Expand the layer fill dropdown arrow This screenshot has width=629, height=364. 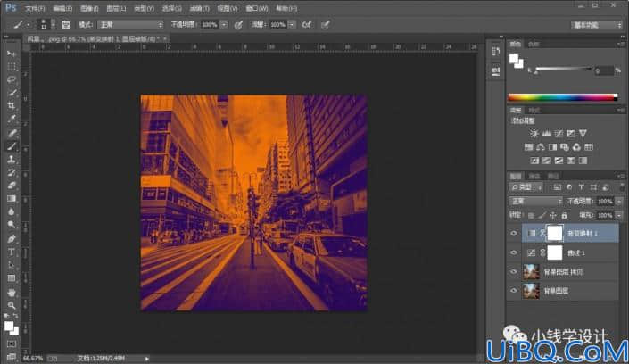click(x=619, y=216)
